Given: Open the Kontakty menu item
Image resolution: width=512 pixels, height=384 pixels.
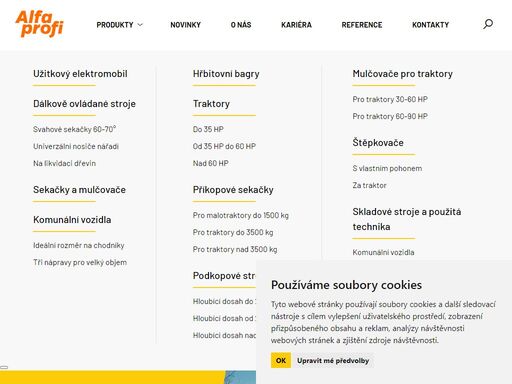Looking at the screenshot, I should [430, 25].
